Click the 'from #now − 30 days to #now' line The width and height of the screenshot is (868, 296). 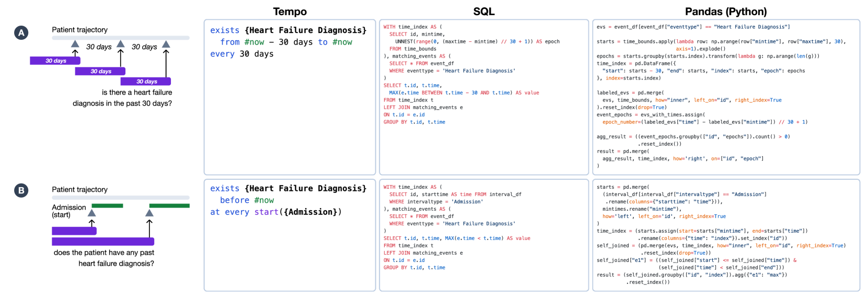[286, 42]
